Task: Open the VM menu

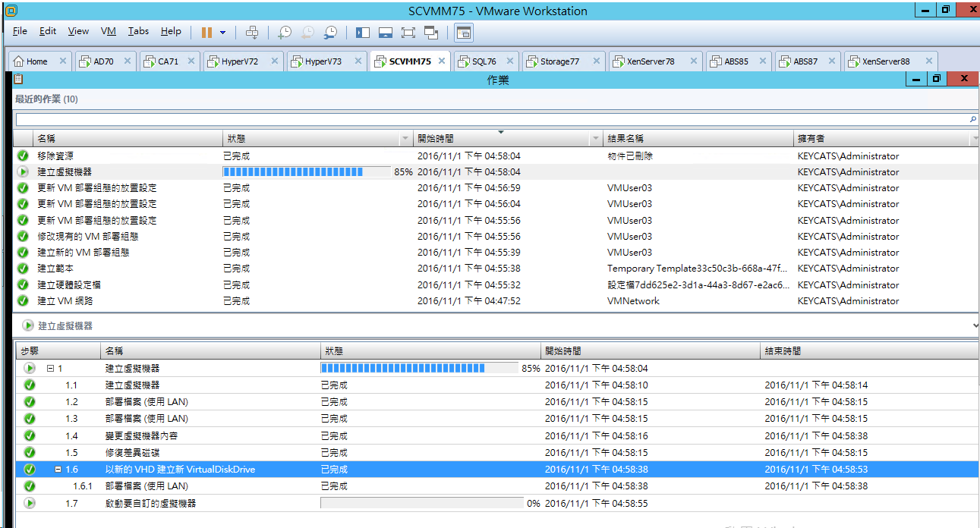Action: (109, 31)
